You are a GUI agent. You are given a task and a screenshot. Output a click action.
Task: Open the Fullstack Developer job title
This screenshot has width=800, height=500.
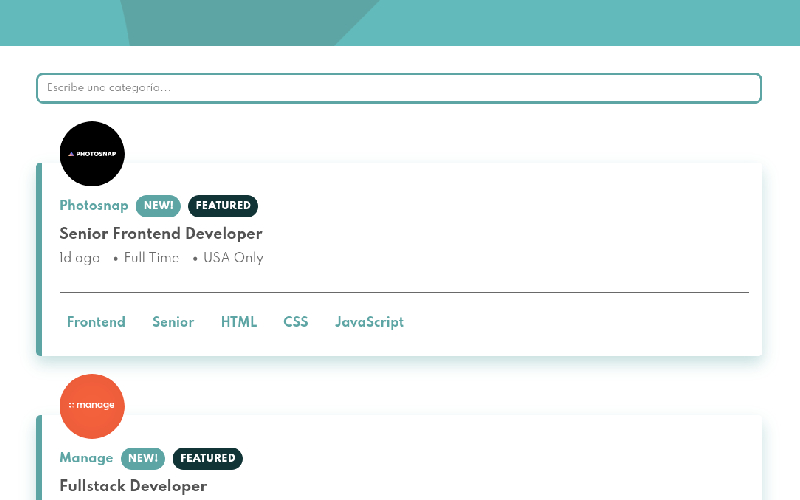click(x=133, y=486)
